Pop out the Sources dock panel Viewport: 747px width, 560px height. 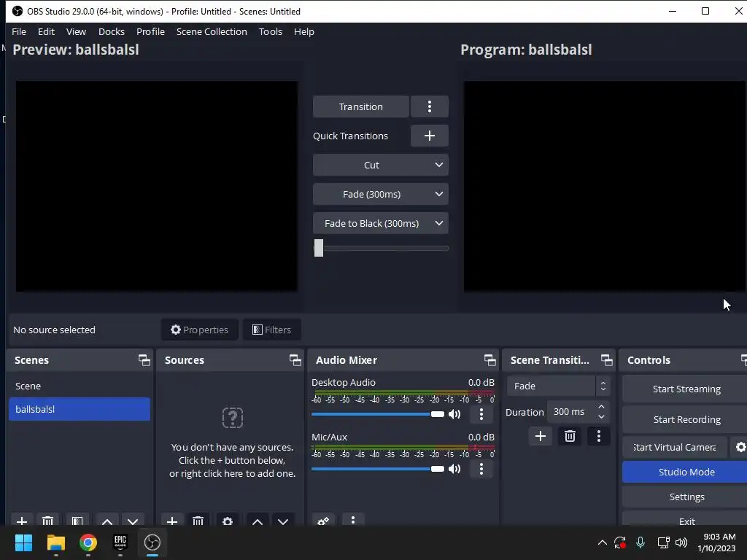click(295, 360)
